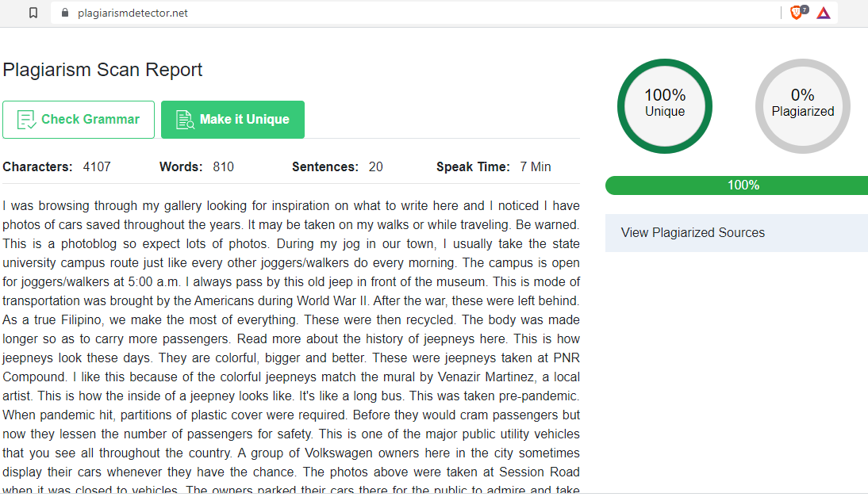The image size is (868, 497).
Task: Expand View Plagiarized Sources panel
Action: pyautogui.click(x=736, y=233)
